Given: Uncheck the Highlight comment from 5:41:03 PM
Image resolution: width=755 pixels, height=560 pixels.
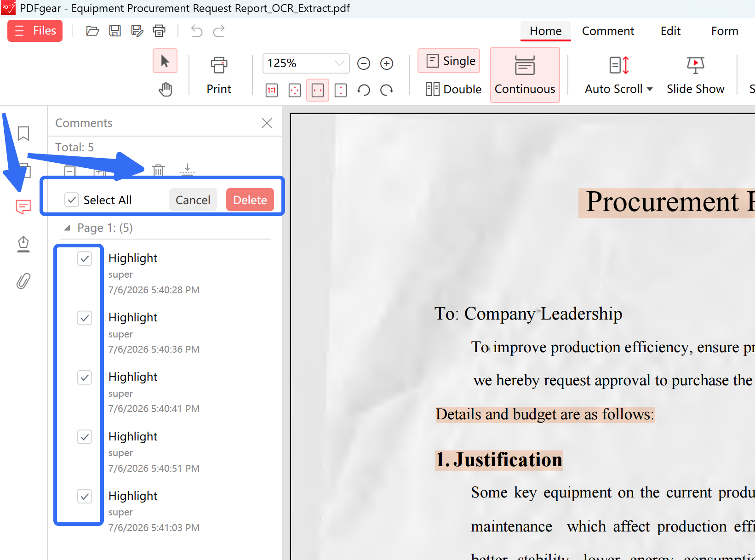Looking at the screenshot, I should [x=85, y=496].
